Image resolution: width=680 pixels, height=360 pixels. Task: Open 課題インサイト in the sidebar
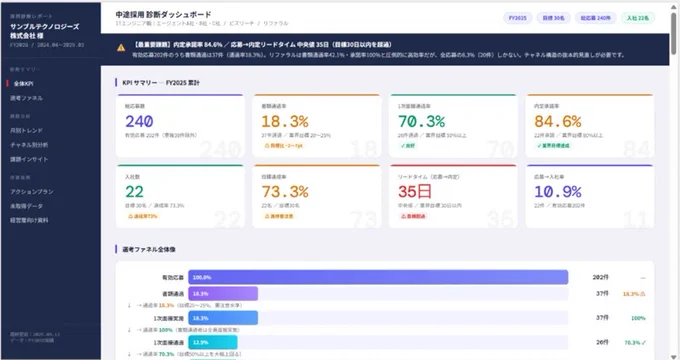[29, 159]
